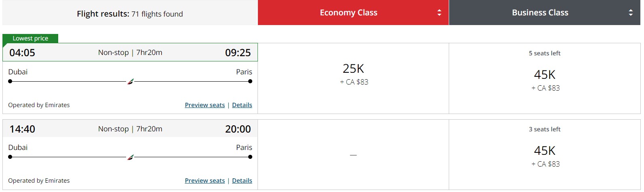
Task: Open Details for 04:05 flight
Action: coord(242,105)
